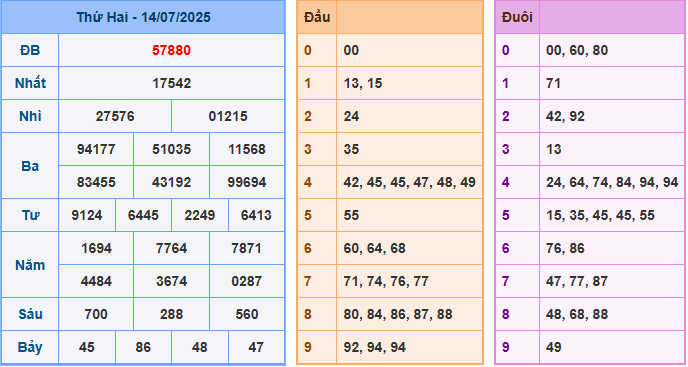Select Nhì prize number 27576
The image size is (688, 367).
coord(115,116)
